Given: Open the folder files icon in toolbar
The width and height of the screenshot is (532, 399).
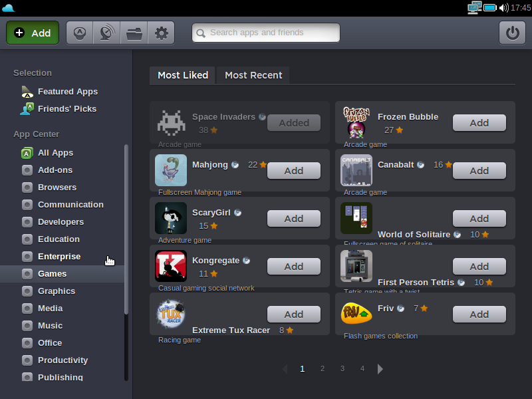Looking at the screenshot, I should pyautogui.click(x=134, y=33).
